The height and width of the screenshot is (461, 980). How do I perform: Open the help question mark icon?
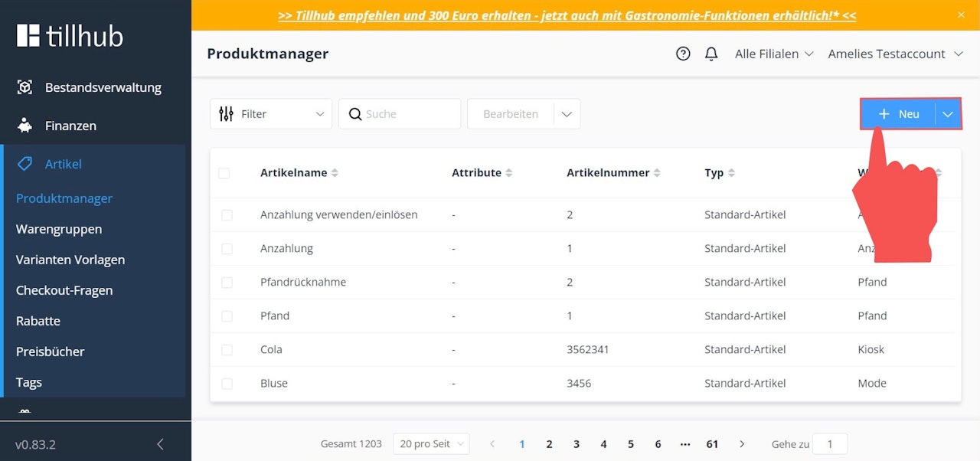coord(683,54)
